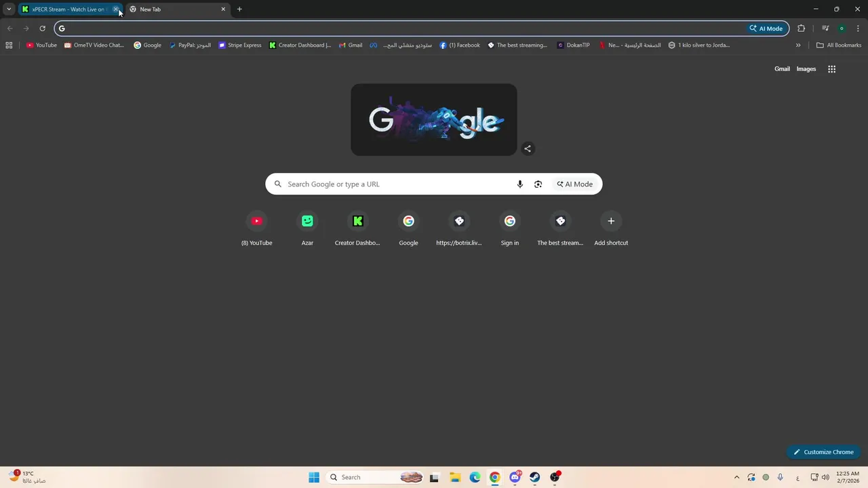Search by image with Lens icon
Image resolution: width=868 pixels, height=488 pixels.
tap(538, 184)
